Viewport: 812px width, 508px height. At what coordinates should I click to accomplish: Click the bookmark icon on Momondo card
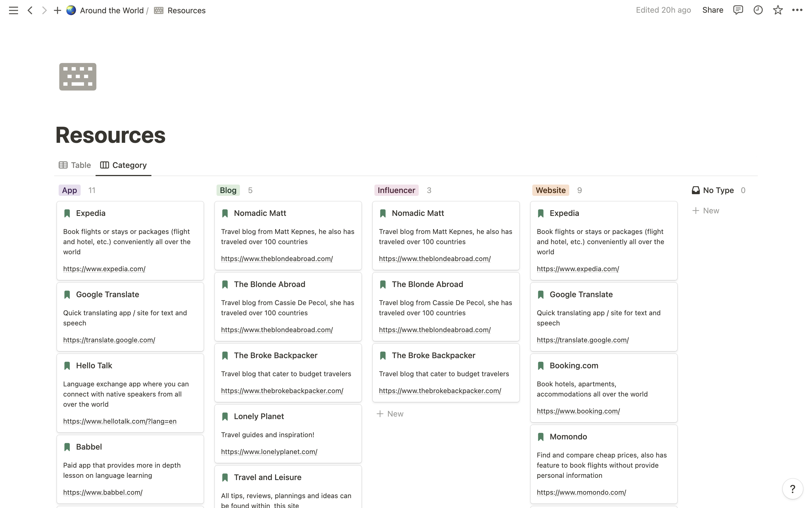(541, 437)
